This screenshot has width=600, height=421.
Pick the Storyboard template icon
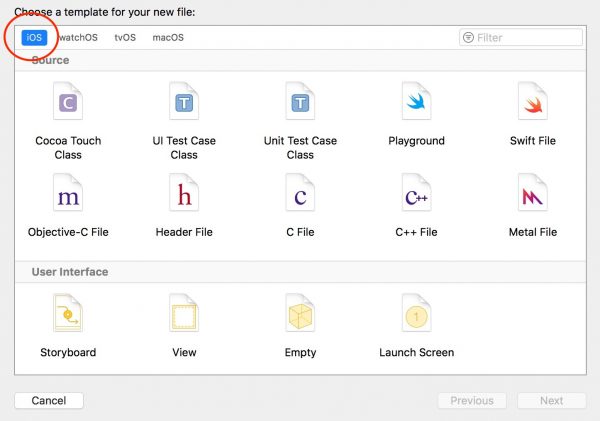[68, 313]
